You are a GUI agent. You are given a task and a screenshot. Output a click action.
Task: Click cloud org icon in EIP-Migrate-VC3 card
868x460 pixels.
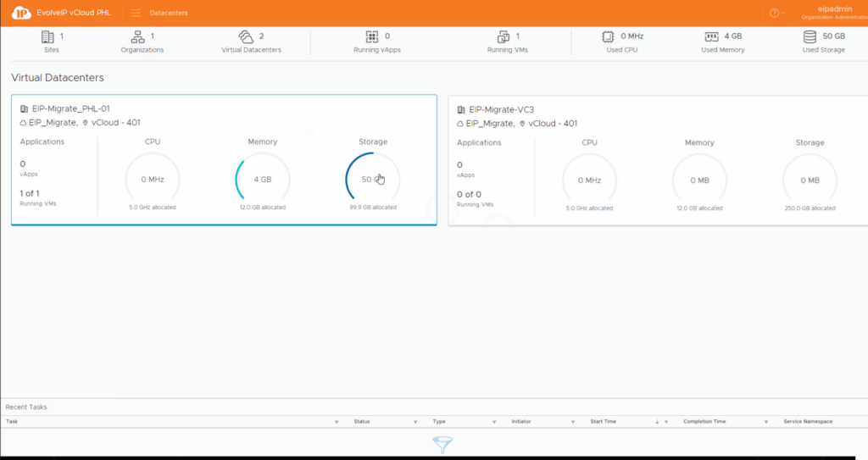460,124
